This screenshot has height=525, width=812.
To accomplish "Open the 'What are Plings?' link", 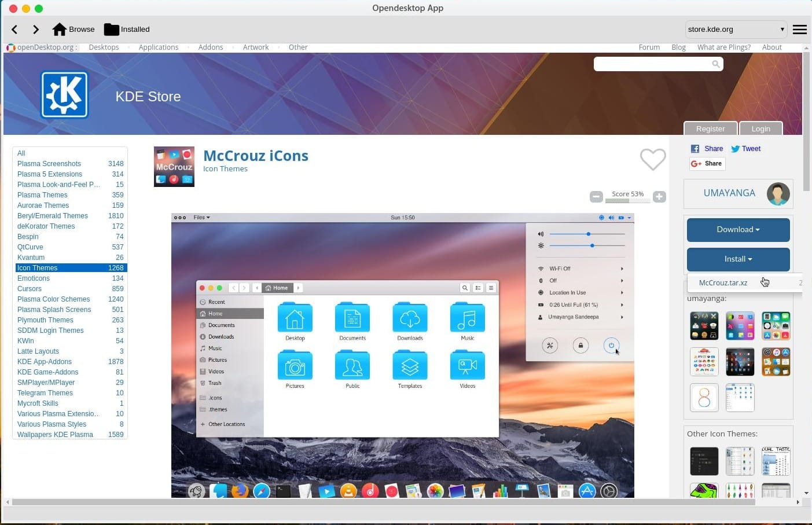I will [724, 47].
